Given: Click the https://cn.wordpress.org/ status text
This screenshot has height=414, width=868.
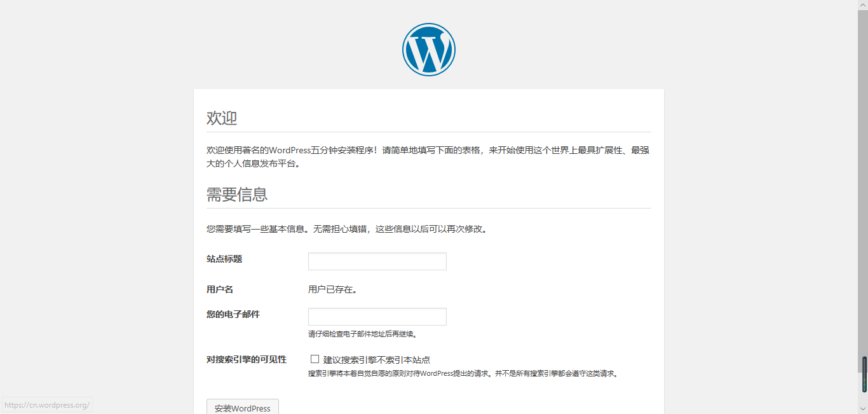Looking at the screenshot, I should (x=46, y=405).
